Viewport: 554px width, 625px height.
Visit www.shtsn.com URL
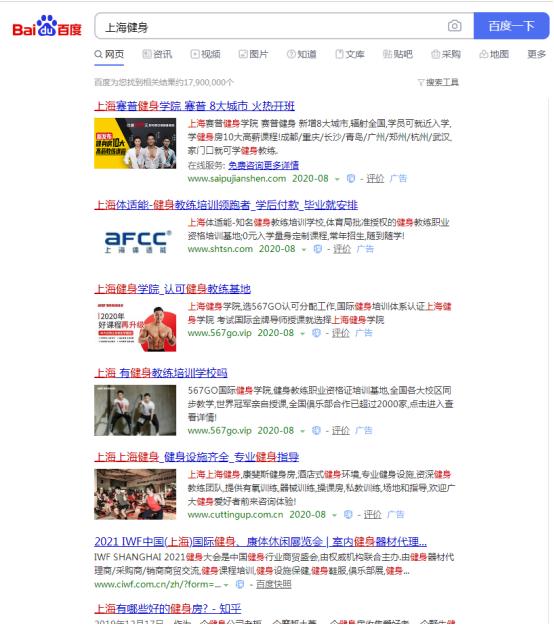pos(220,249)
